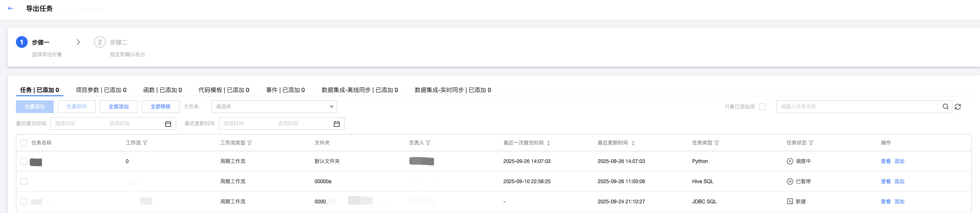
Task: Filter the 负责人 column
Action: point(428,143)
